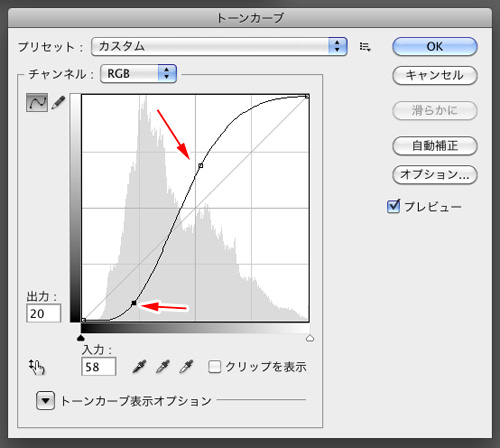Pick the black point eyedropper
500x448 pixels.
pyautogui.click(x=139, y=367)
